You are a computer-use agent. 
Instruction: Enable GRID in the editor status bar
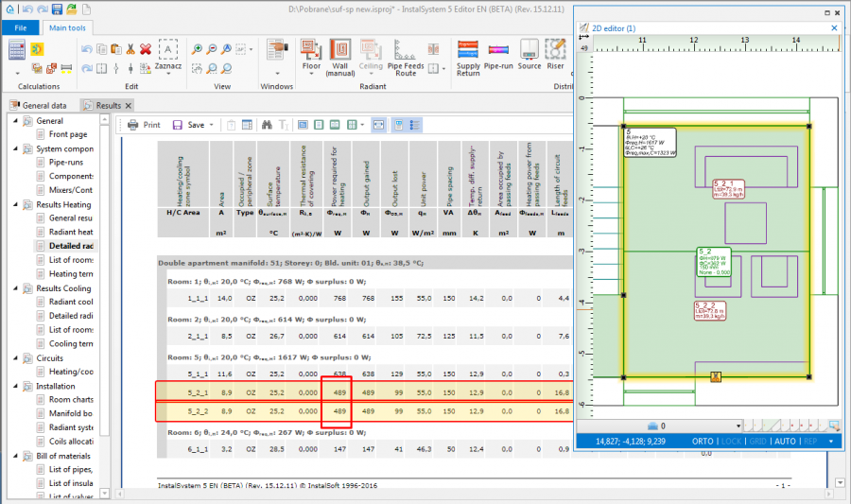tap(757, 442)
